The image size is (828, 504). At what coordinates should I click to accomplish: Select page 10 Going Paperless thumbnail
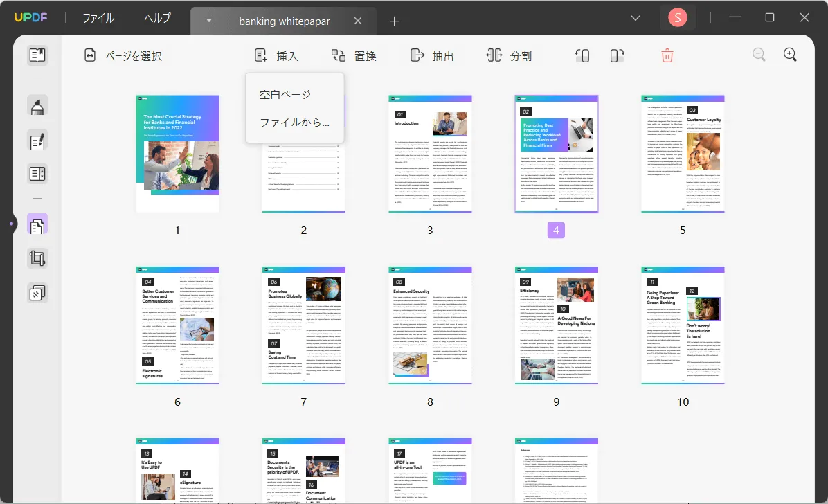tap(683, 325)
